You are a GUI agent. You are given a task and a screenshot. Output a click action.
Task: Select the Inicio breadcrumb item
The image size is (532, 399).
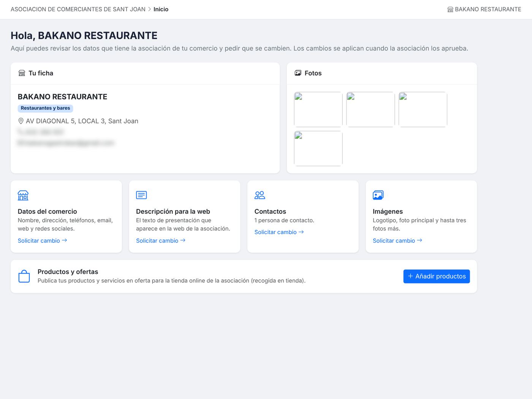click(161, 9)
